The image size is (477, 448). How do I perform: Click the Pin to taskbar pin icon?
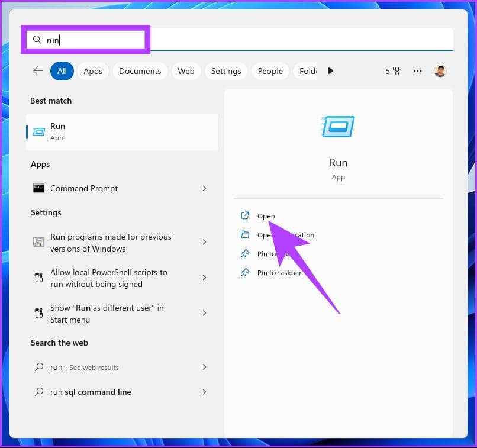click(x=245, y=273)
